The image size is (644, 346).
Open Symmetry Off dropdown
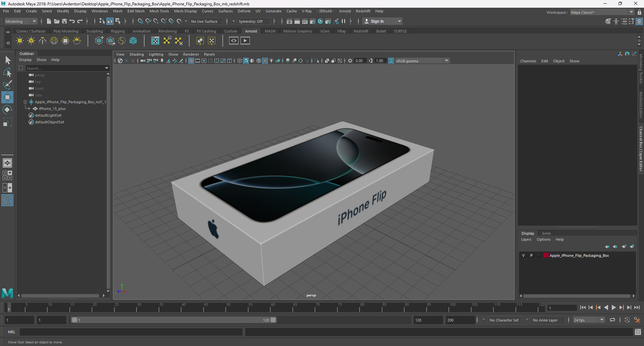(253, 21)
